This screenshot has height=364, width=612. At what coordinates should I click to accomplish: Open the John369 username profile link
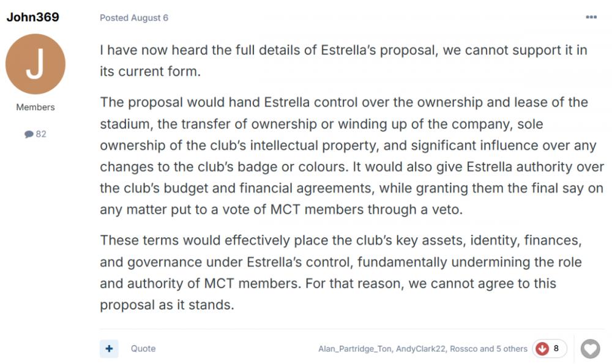33,17
